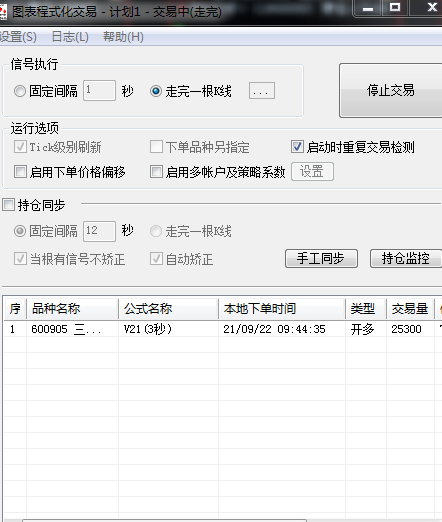Image resolution: width=442 pixels, height=522 pixels.
Task: Select the row cell 600905 三...
Action: click(x=72, y=329)
